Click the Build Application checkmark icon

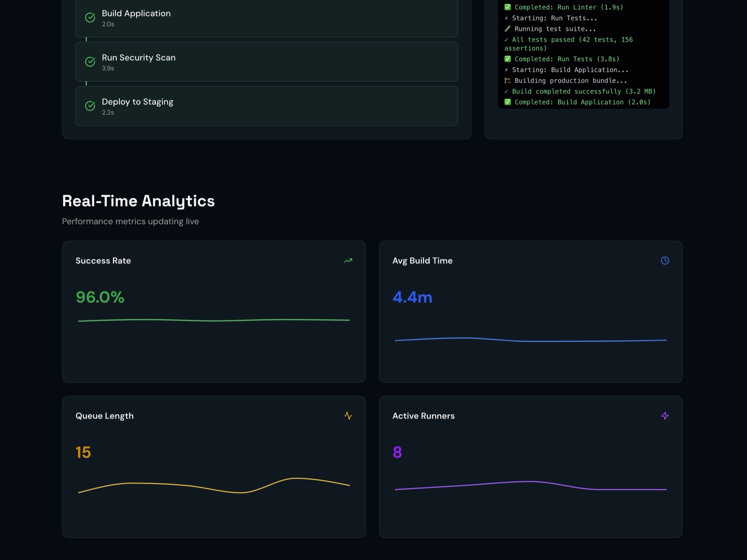pos(90,18)
